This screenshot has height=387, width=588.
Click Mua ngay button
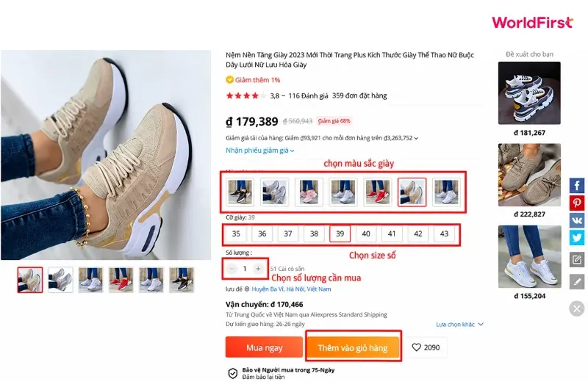[264, 347]
